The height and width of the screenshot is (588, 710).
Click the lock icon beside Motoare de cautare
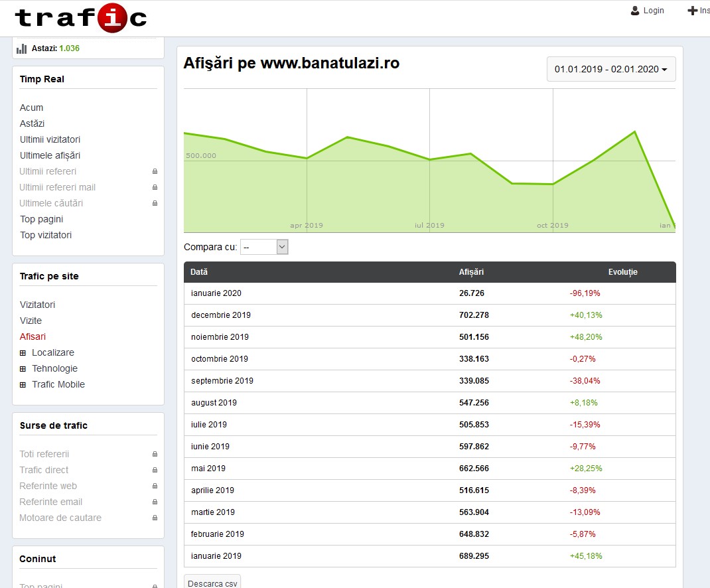coord(155,518)
